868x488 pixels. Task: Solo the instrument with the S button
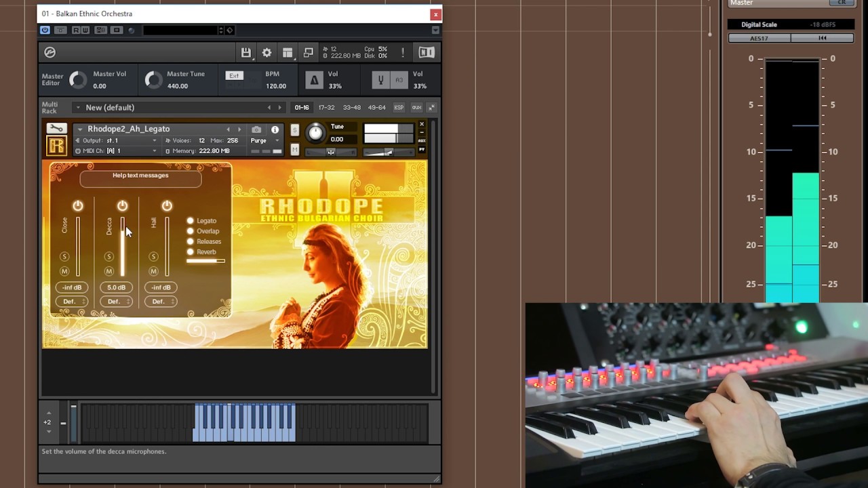[x=294, y=130]
